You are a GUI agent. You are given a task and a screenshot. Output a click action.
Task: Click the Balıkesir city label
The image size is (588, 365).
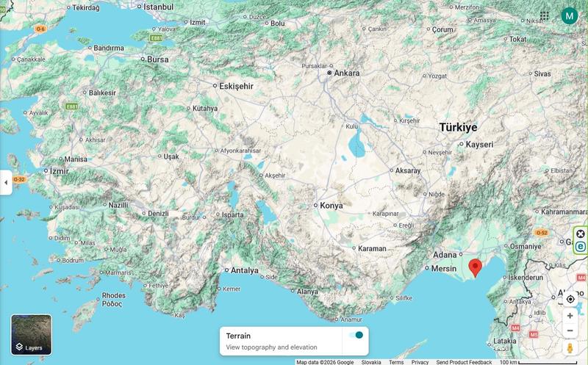[x=102, y=93]
